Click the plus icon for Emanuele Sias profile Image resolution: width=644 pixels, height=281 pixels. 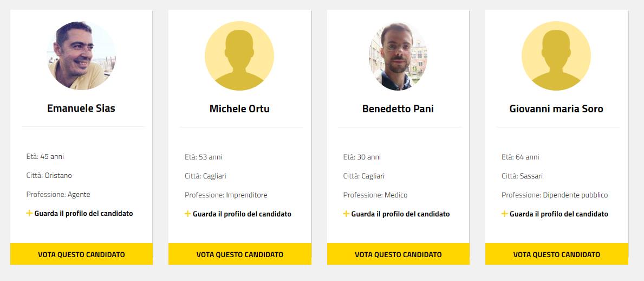[29, 213]
